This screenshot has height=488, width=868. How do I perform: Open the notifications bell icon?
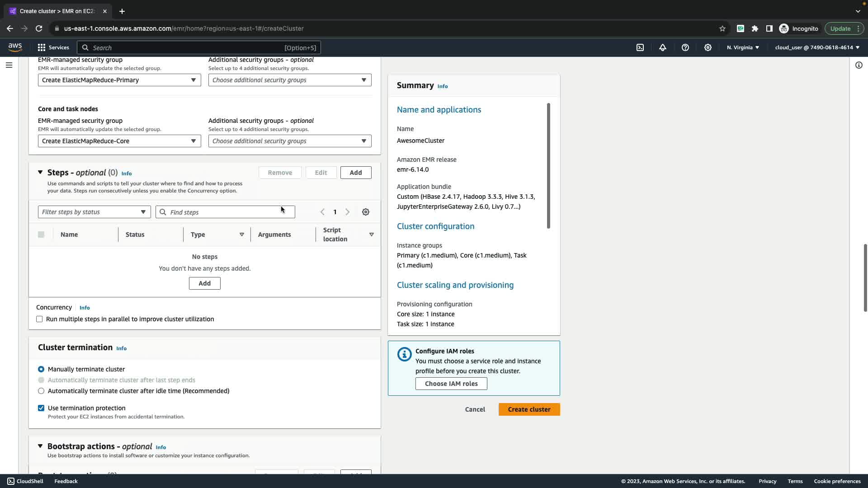tap(663, 47)
